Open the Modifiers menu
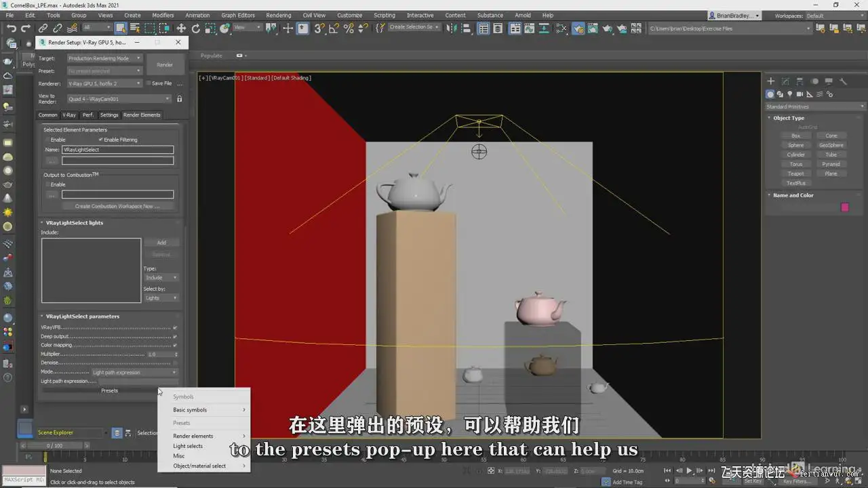The image size is (868, 488). 163,15
